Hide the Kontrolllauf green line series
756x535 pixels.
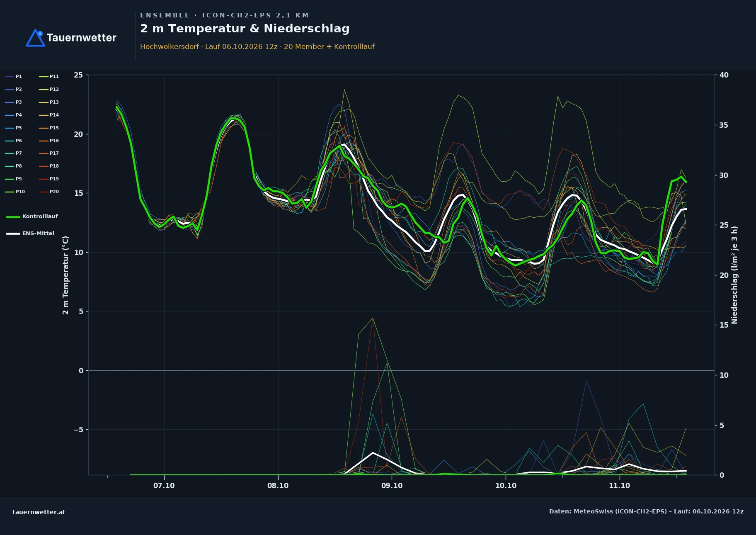tap(32, 216)
